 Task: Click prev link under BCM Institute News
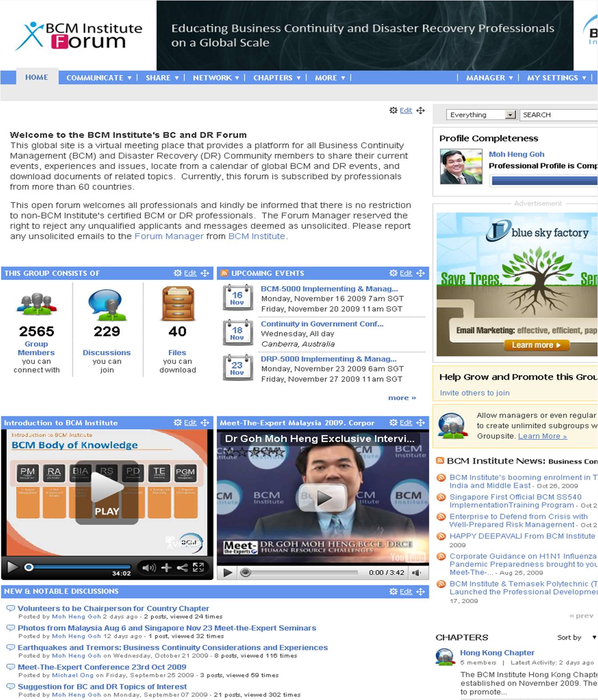(581, 616)
